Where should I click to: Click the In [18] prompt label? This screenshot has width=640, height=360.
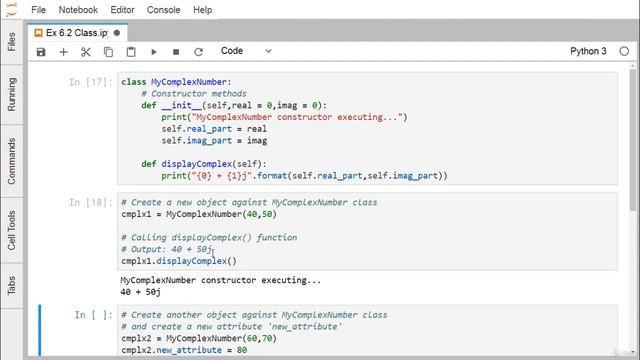point(91,202)
